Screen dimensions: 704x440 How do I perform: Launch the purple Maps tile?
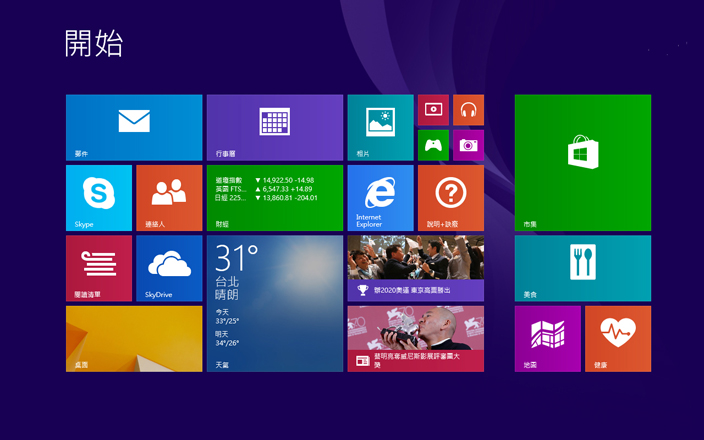pyautogui.click(x=547, y=338)
